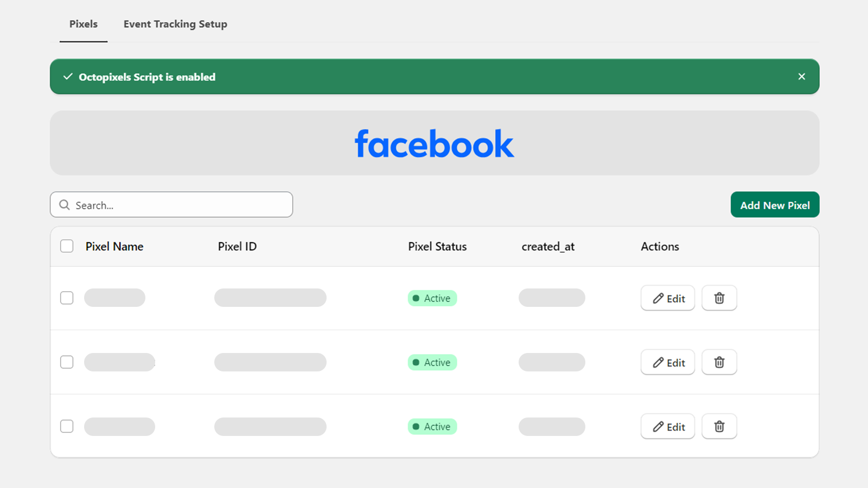Click the facebook logo banner

point(435,143)
